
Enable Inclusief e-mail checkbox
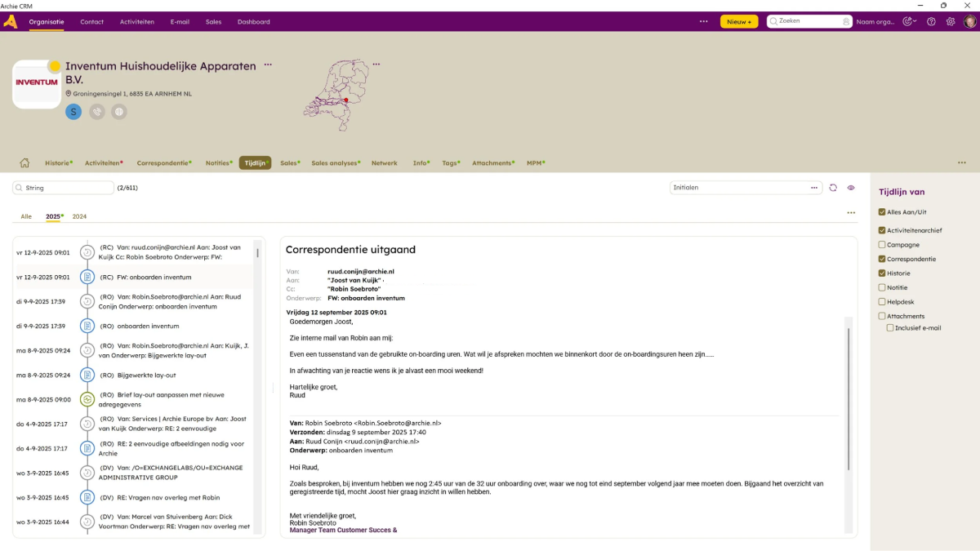[890, 328]
